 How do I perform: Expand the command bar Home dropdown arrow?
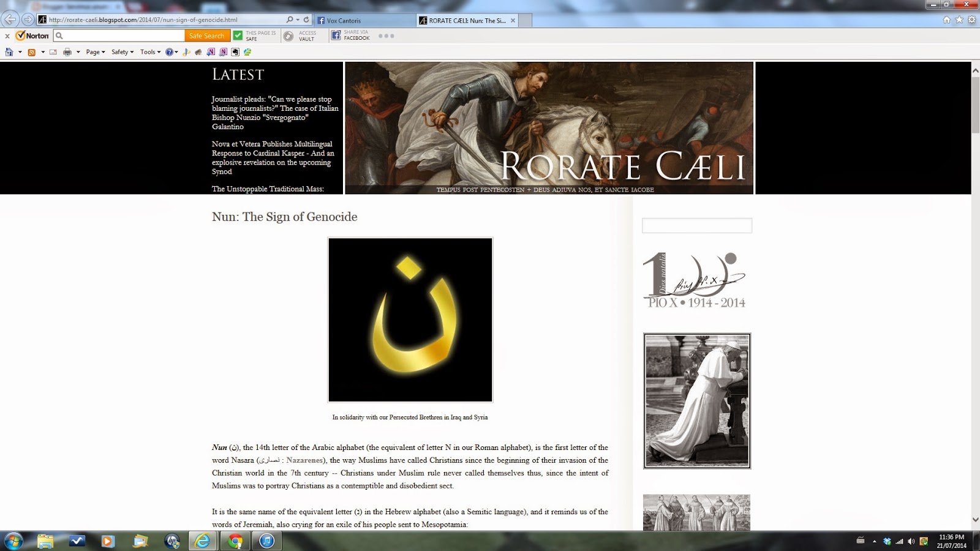click(x=20, y=52)
